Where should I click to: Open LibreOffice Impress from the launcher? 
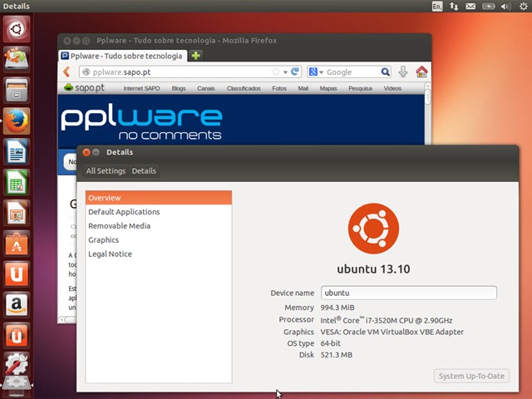(x=17, y=213)
